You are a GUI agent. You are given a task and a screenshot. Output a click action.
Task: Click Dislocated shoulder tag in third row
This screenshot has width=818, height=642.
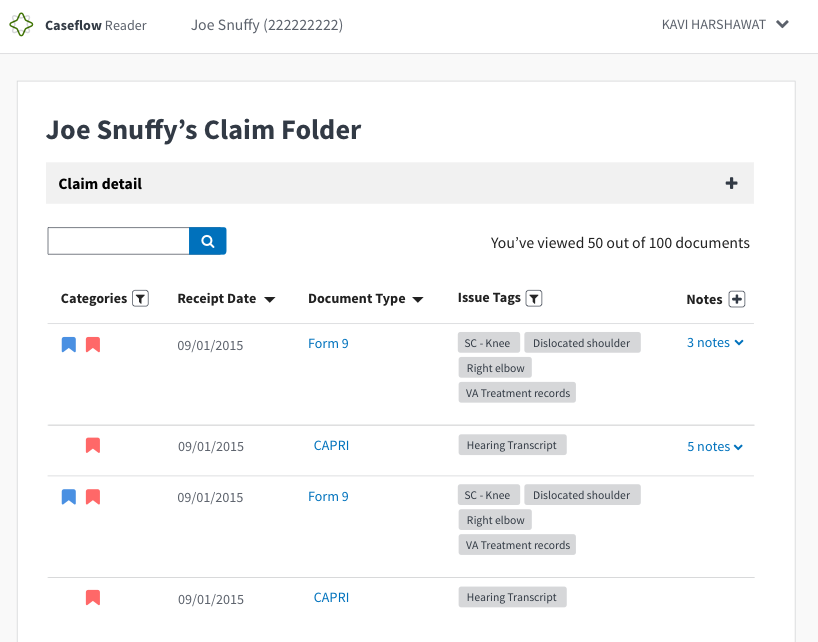click(x=582, y=495)
